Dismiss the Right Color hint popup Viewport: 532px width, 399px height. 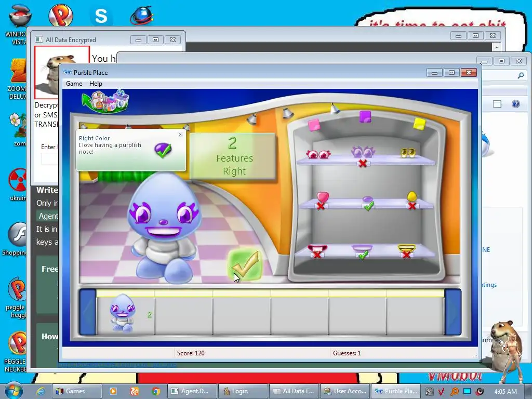[180, 135]
